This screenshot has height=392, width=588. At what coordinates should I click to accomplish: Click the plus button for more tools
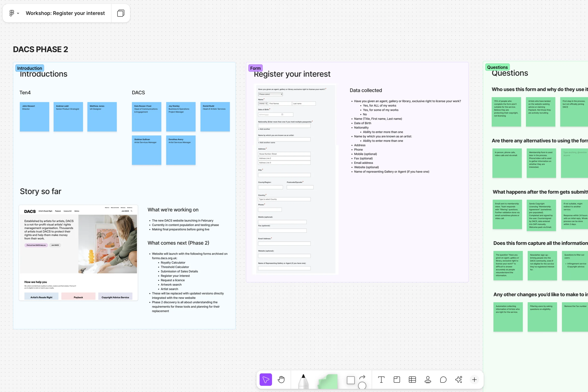(x=474, y=379)
